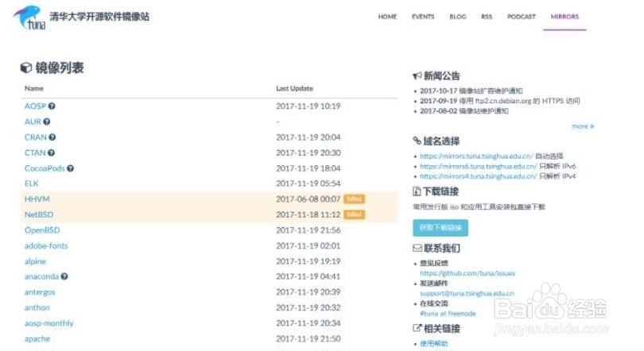The width and height of the screenshot is (644, 351).
Task: Open the HHVM mirror link
Action: pos(37,199)
